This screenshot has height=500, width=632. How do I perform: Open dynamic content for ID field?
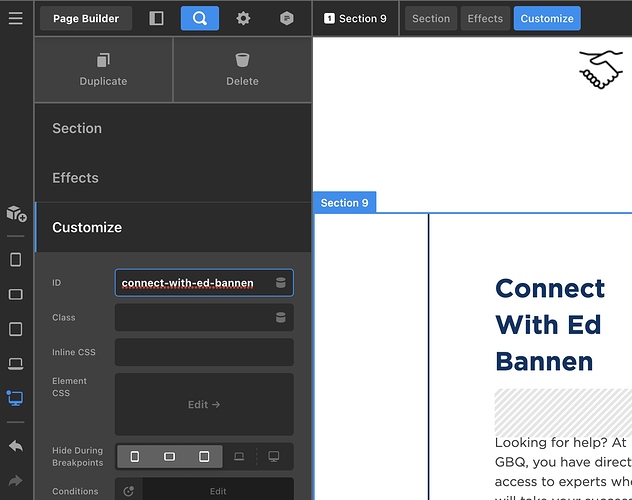pyautogui.click(x=281, y=283)
